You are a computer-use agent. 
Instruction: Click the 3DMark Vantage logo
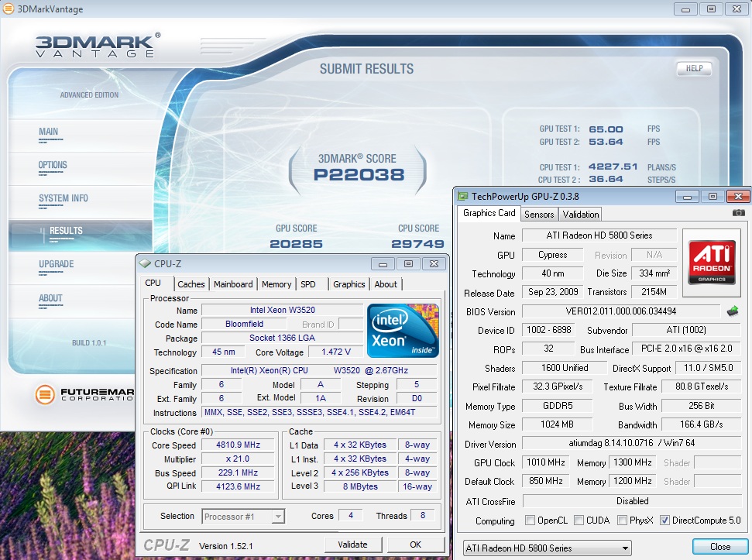98,46
